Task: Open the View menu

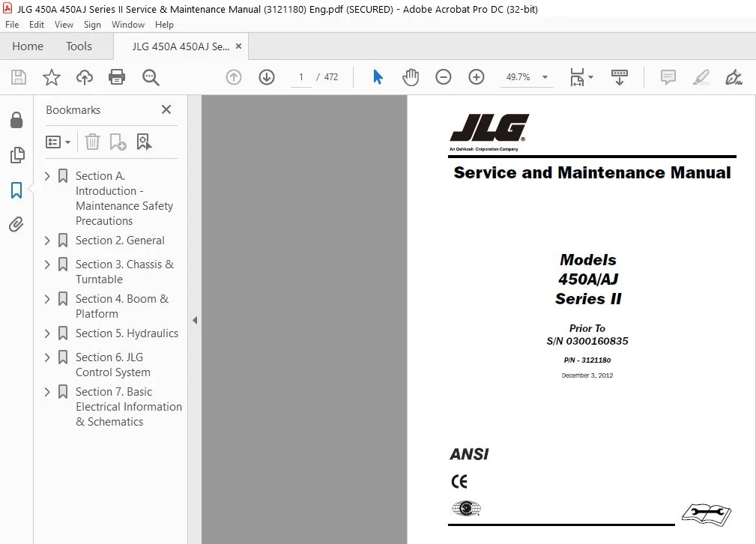Action: (64, 25)
